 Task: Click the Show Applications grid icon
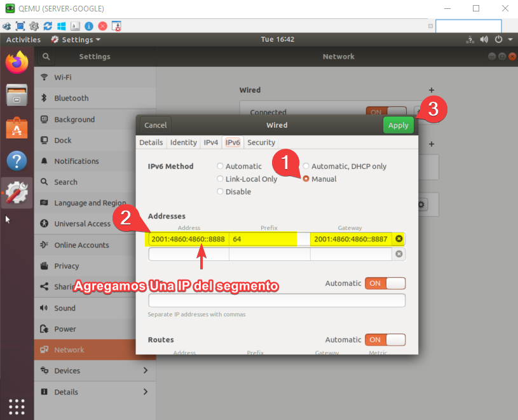17,406
